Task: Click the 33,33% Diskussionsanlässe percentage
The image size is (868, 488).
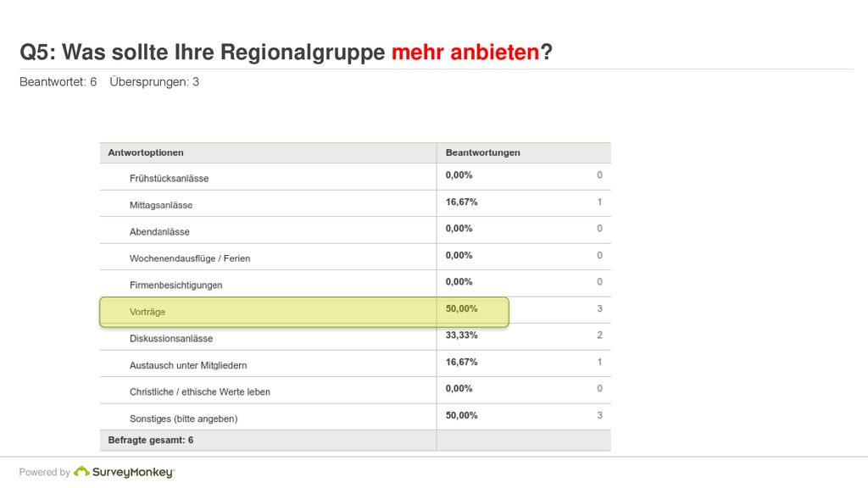Action: coord(462,335)
